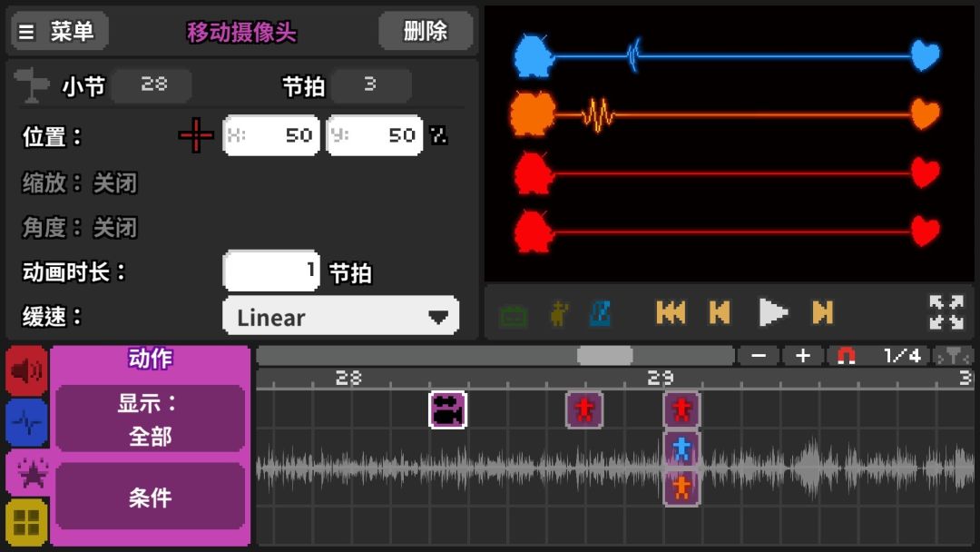Open the 菜单 hamburger menu
This screenshot has width=980, height=552.
60,31
